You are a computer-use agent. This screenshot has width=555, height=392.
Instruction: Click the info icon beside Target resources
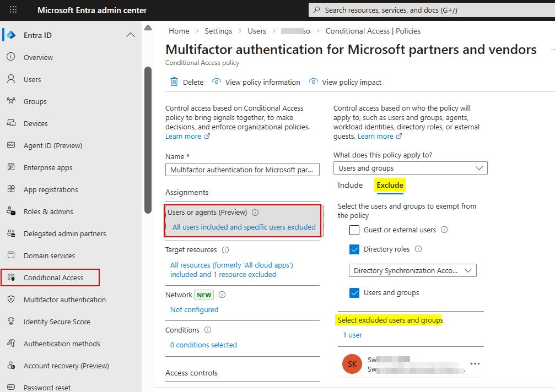(225, 250)
